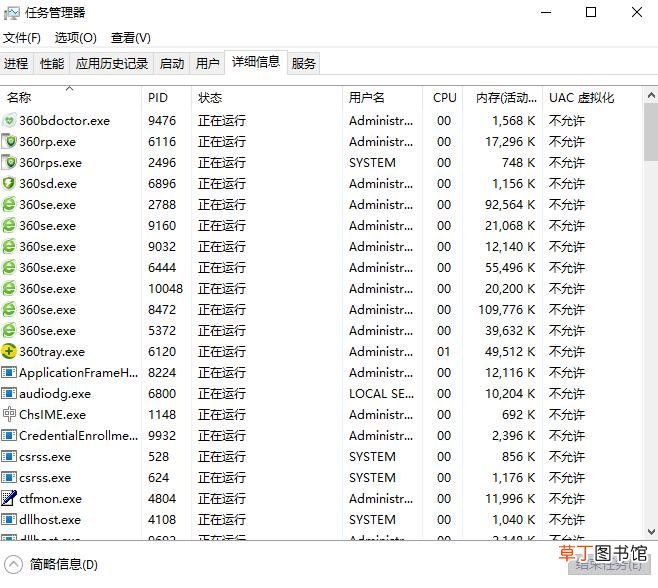
Task: Click the 360bdoctor.exe process icon
Action: pyautogui.click(x=9, y=121)
